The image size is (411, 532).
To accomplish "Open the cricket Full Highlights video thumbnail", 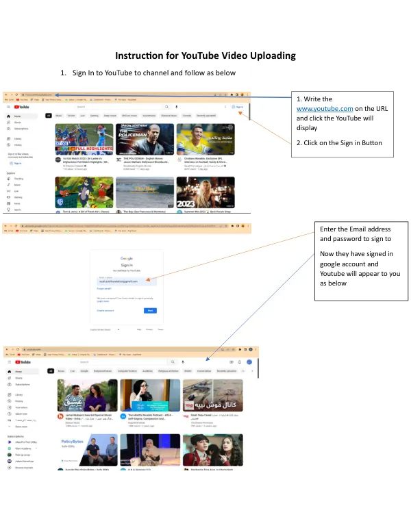I will [84, 140].
